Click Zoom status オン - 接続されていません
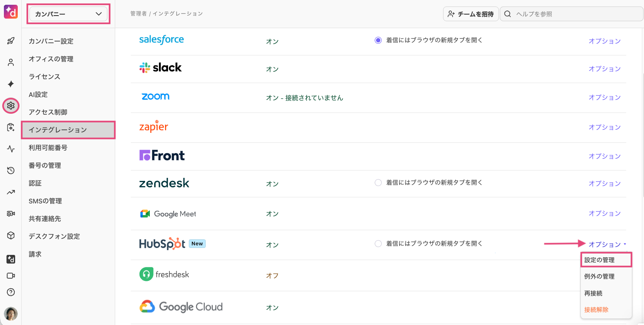 [304, 98]
